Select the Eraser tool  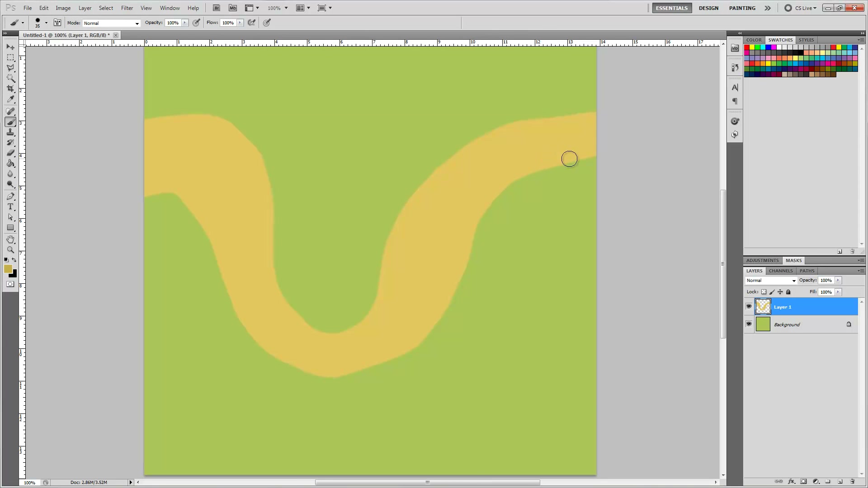tap(10, 153)
